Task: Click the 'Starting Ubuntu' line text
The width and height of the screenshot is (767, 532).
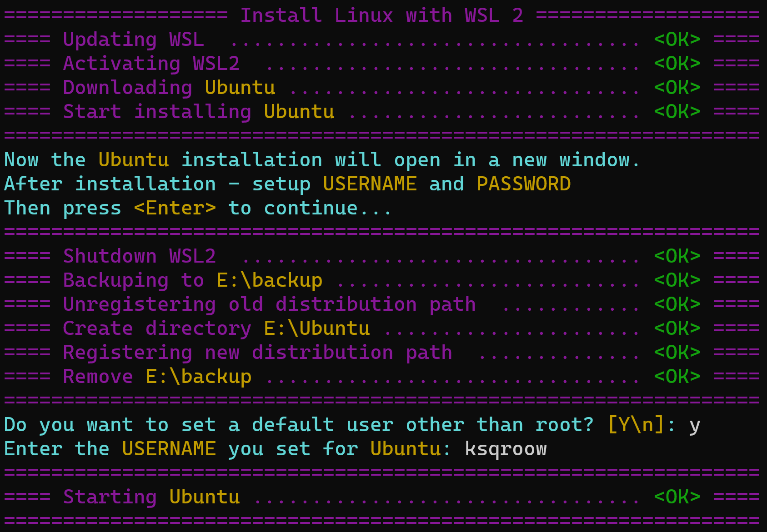Action: pyautogui.click(x=151, y=497)
